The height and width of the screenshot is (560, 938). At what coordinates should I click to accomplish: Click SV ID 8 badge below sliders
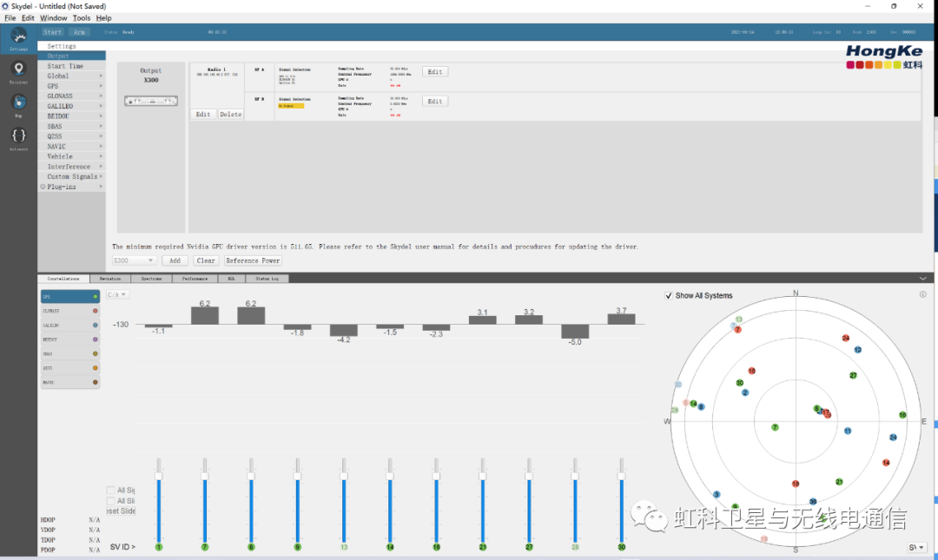click(251, 547)
